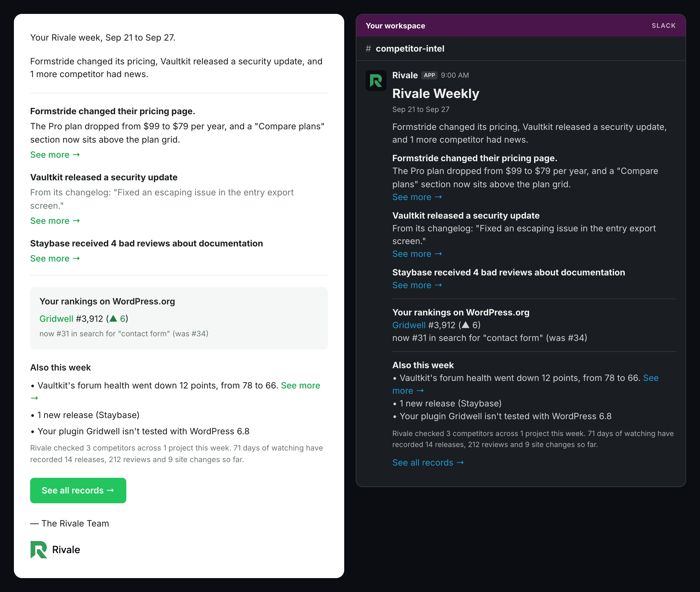Click the Rivale wordmark text in email footer
Viewport: 700px width, 592px height.
[66, 550]
